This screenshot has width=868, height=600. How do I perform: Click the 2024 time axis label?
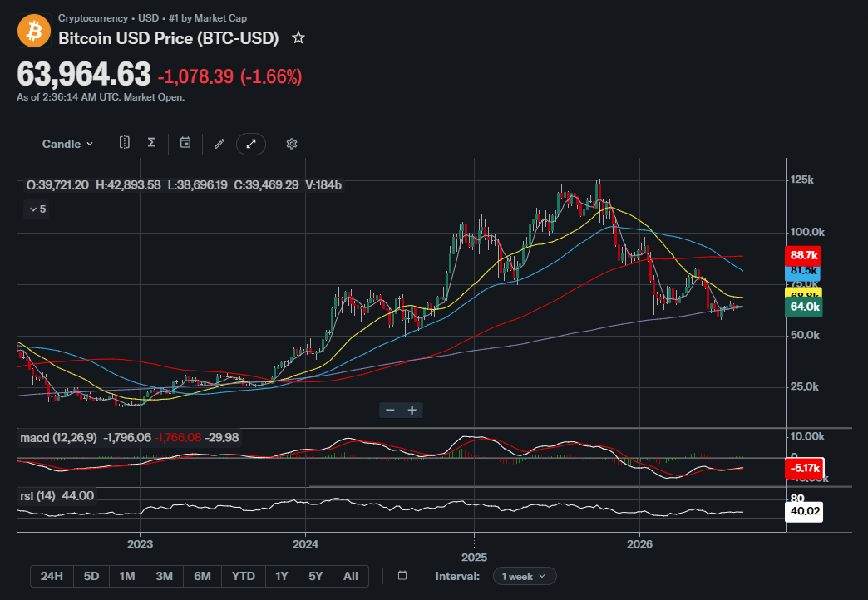point(306,544)
